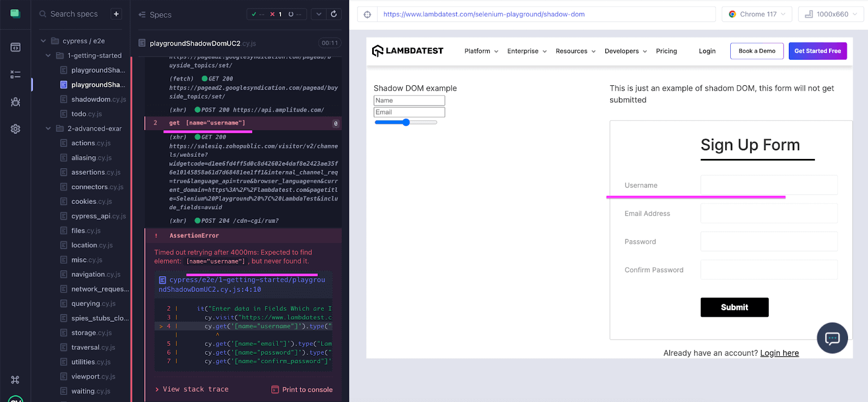
Task: Open the keyboard shortcuts command icon
Action: pos(15,380)
